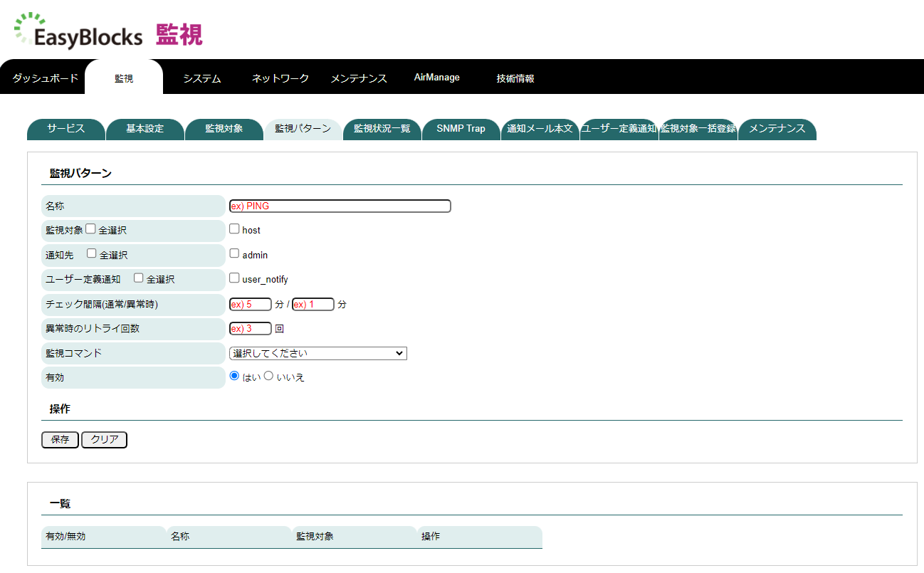Open the AirManage menu
The height and width of the screenshot is (573, 924).
coord(437,78)
